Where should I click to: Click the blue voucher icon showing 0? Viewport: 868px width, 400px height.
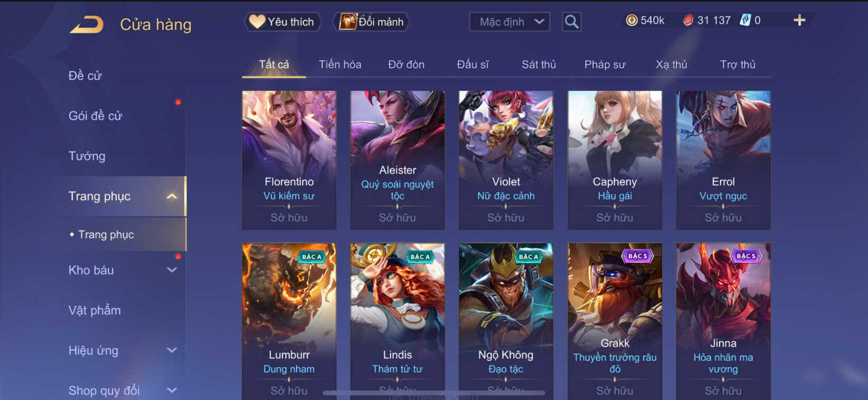tap(745, 20)
